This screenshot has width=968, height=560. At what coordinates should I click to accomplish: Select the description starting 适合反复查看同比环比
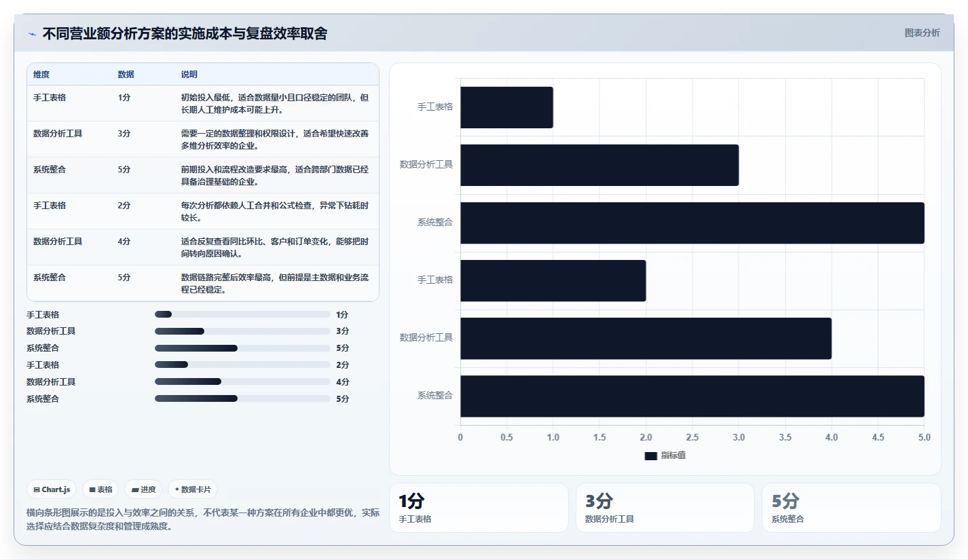tap(275, 247)
